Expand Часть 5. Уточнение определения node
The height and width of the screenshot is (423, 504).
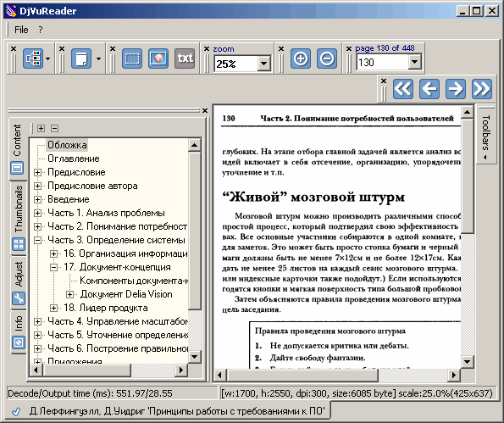[x=37, y=335]
